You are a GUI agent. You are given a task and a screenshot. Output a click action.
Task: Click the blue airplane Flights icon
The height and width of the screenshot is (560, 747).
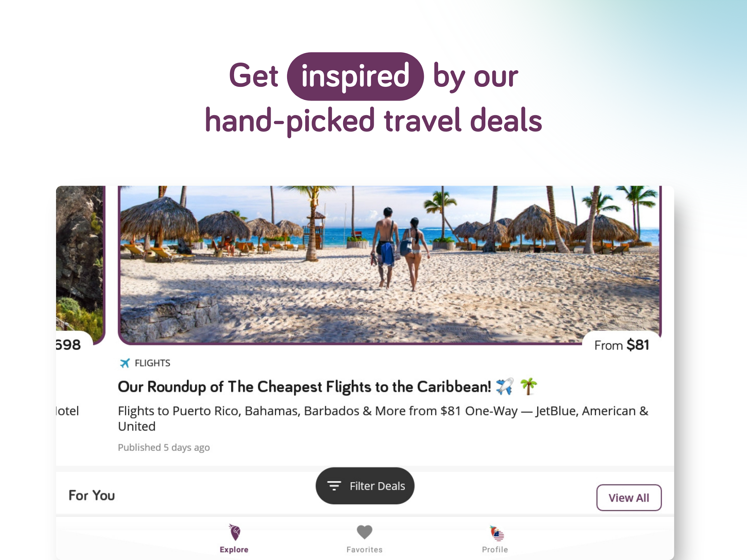125,363
